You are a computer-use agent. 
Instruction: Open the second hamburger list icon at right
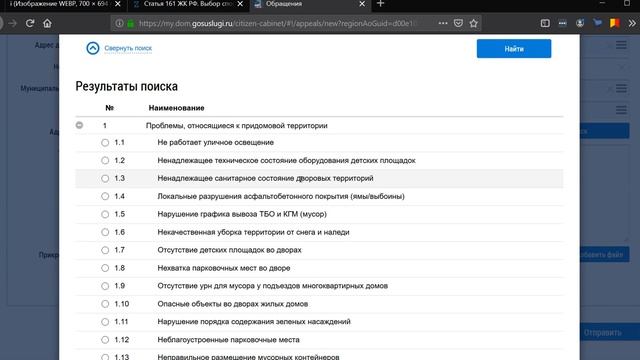coord(621,88)
